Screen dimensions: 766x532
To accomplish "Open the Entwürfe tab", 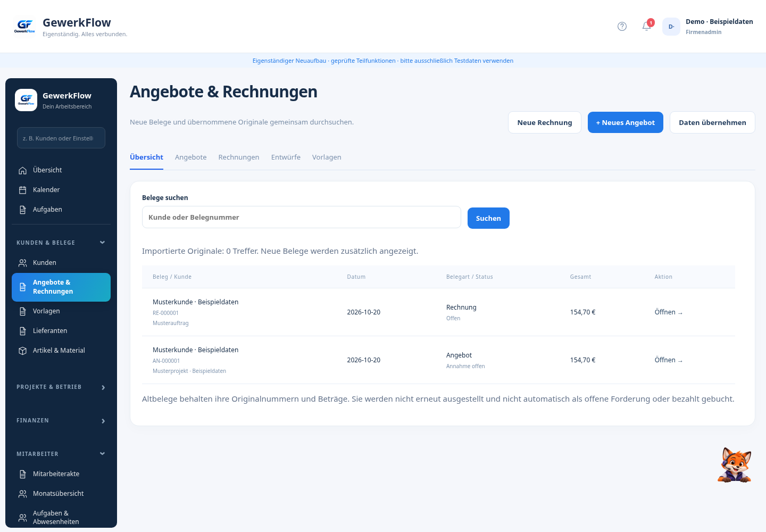I will click(x=286, y=157).
